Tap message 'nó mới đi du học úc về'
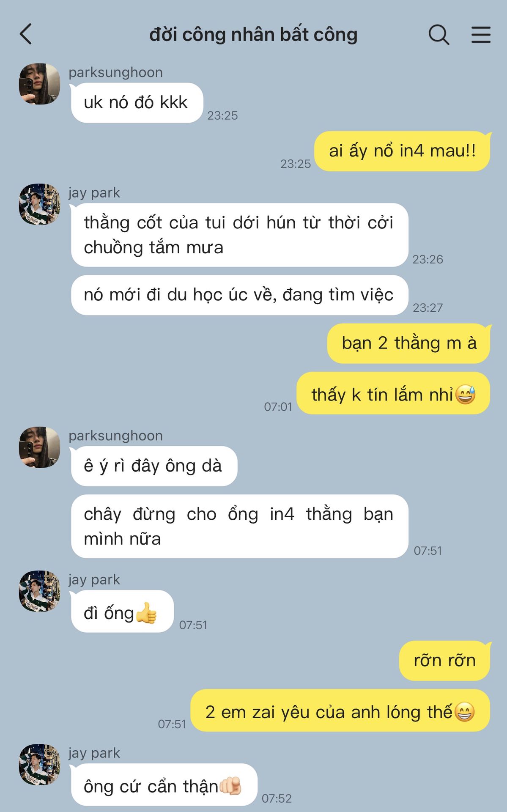Screen dimensions: 507x812 [x=239, y=295]
